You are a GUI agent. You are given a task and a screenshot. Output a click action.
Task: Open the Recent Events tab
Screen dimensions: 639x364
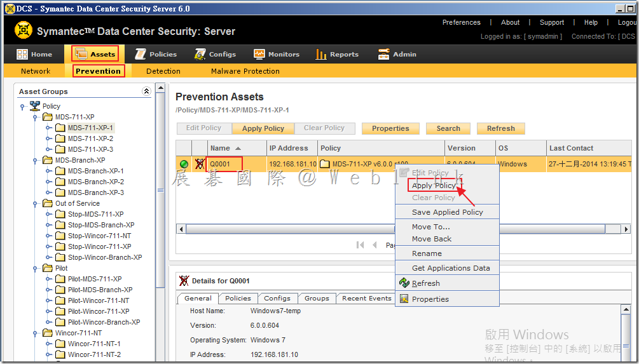pos(367,298)
